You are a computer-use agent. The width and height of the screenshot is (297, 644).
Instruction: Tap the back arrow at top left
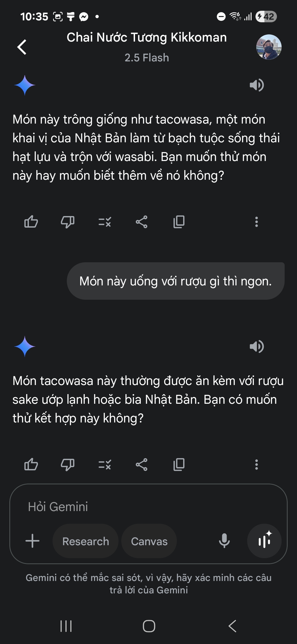[22, 47]
